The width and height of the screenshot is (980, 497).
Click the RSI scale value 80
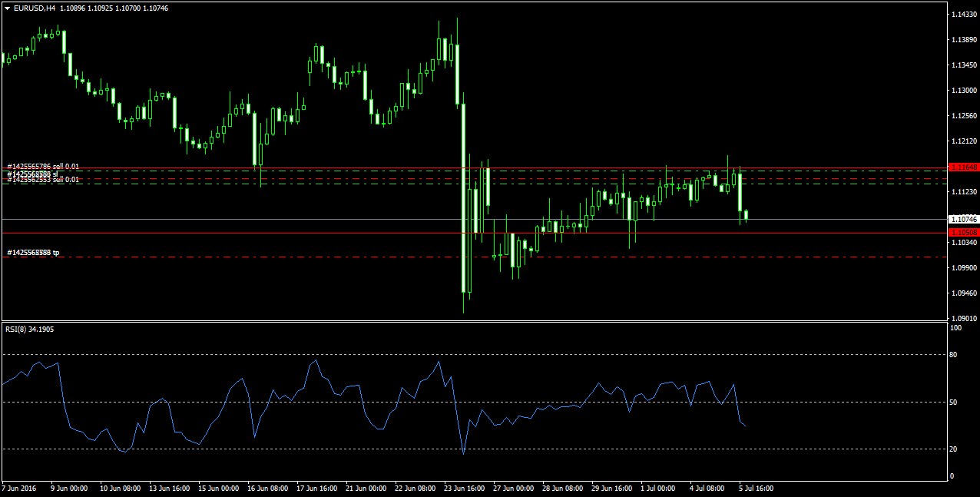(955, 355)
